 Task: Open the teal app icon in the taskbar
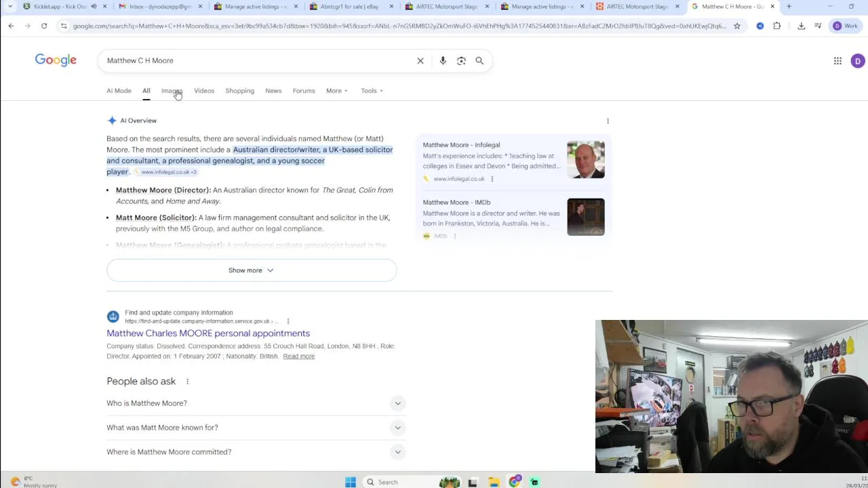(x=534, y=482)
